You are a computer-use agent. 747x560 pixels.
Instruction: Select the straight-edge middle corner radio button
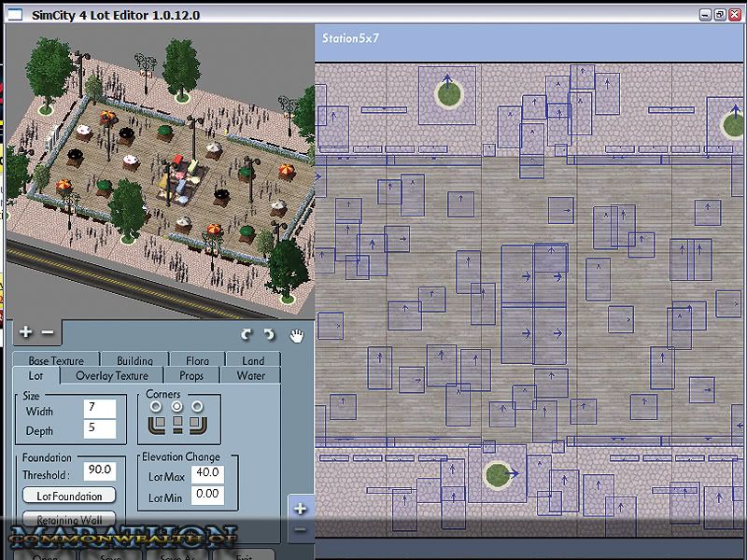click(x=176, y=407)
